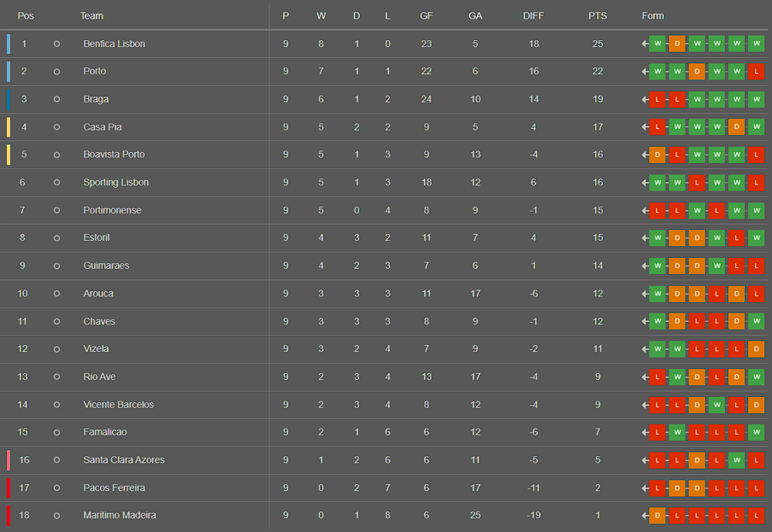Select the circle marker beside Sporting Lisbon

tap(56, 182)
